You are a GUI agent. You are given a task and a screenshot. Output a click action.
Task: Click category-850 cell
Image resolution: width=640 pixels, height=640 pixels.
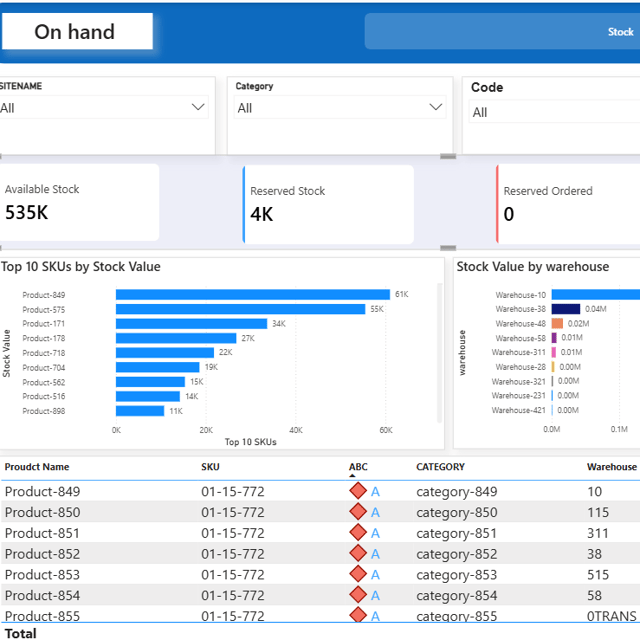pyautogui.click(x=457, y=513)
